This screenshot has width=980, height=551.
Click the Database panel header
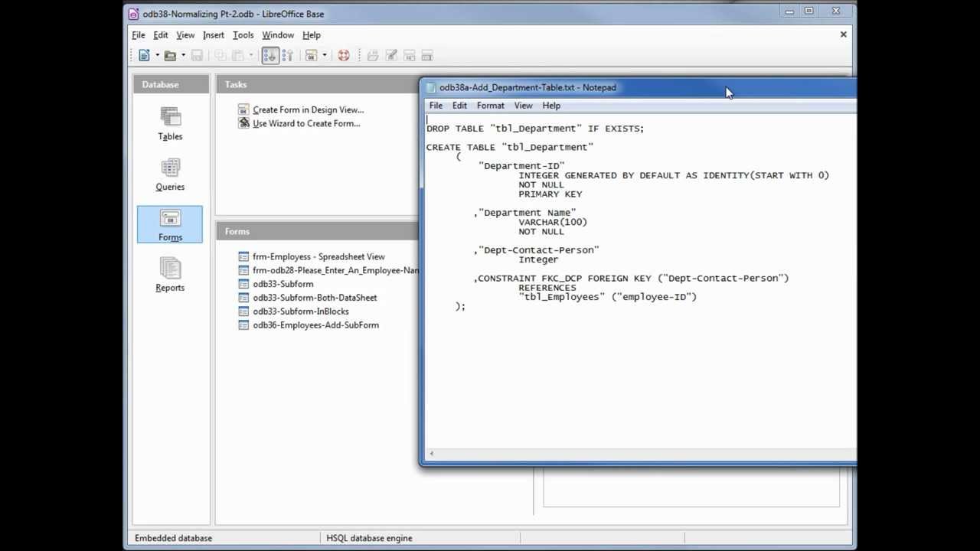pos(171,85)
